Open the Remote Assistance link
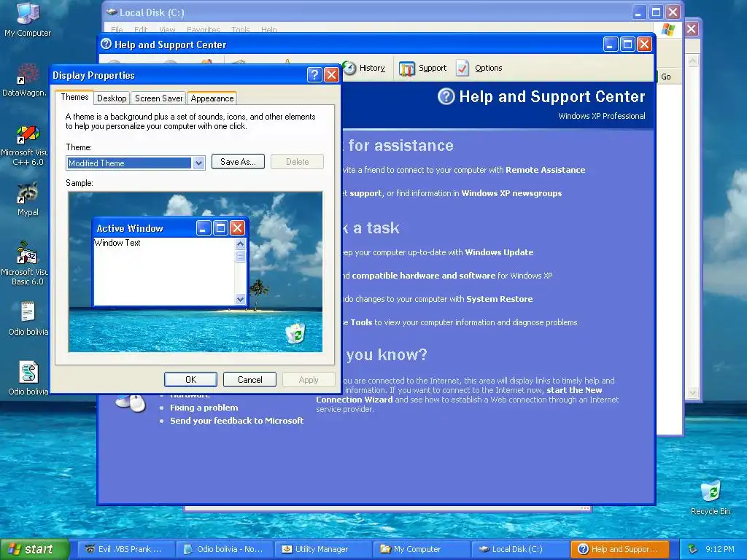The image size is (747, 560). [x=546, y=170]
